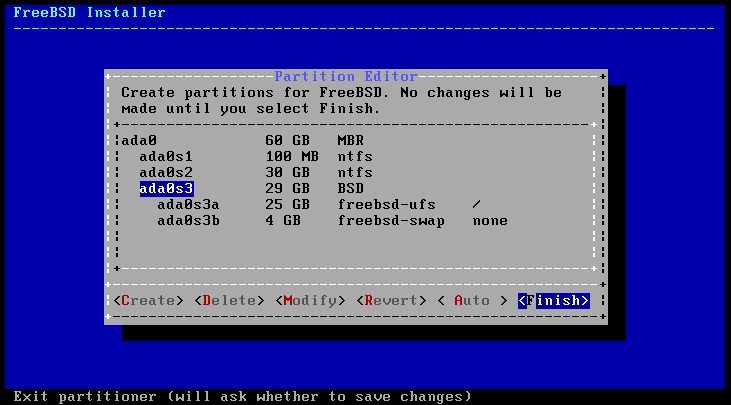This screenshot has height=405, width=731.
Task: Pick the ada0s2 ntfs slice
Action: [x=166, y=172]
